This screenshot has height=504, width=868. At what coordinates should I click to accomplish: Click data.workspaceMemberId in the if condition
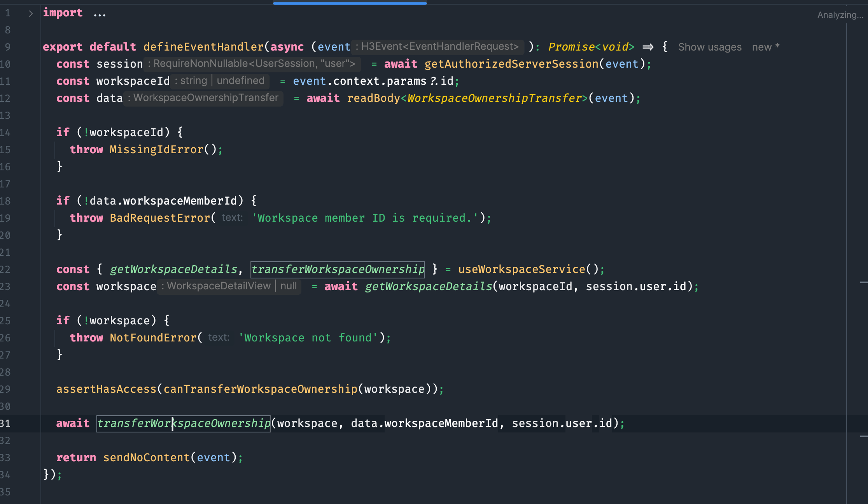[163, 201]
